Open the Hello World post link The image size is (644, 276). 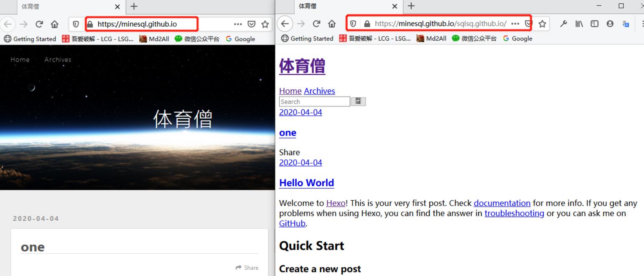coord(306,183)
